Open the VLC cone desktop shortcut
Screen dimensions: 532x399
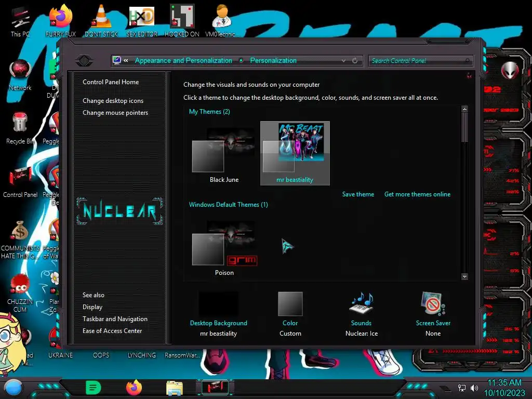tap(101, 21)
